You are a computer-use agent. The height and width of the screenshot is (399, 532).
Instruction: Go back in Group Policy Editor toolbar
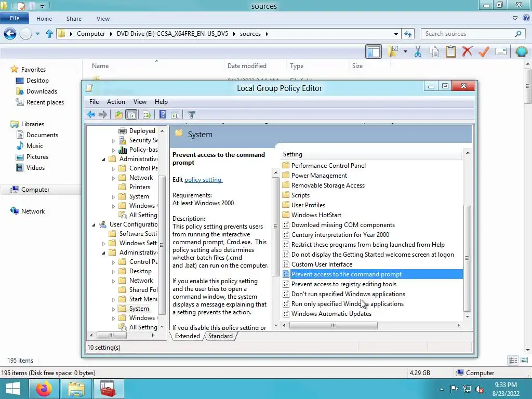(91, 115)
